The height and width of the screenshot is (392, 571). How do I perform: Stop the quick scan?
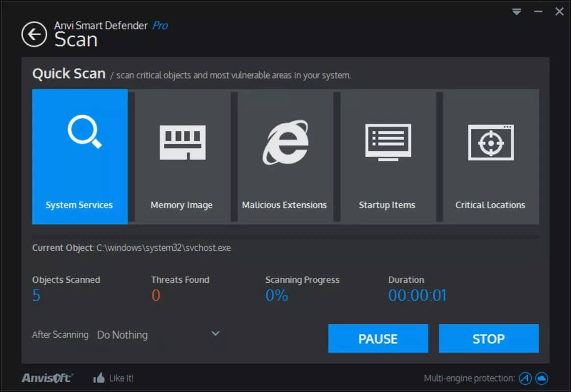click(x=489, y=338)
